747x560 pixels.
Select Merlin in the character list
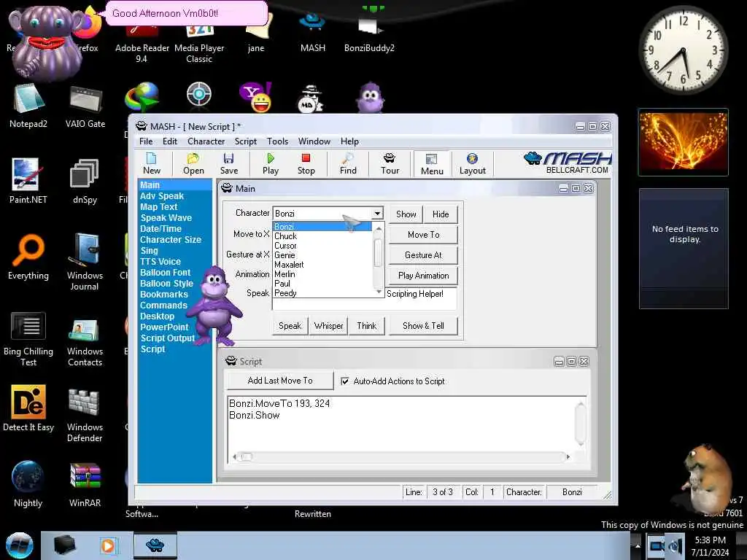coord(285,274)
